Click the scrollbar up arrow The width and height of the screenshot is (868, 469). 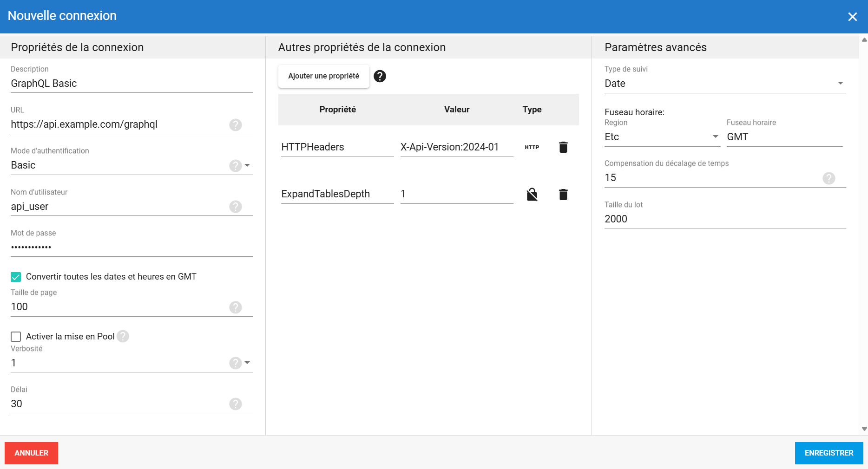tap(864, 40)
